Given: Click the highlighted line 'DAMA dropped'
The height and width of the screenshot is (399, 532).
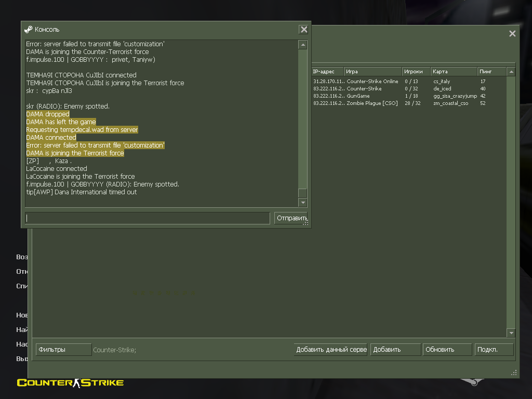Looking at the screenshot, I should coord(48,114).
